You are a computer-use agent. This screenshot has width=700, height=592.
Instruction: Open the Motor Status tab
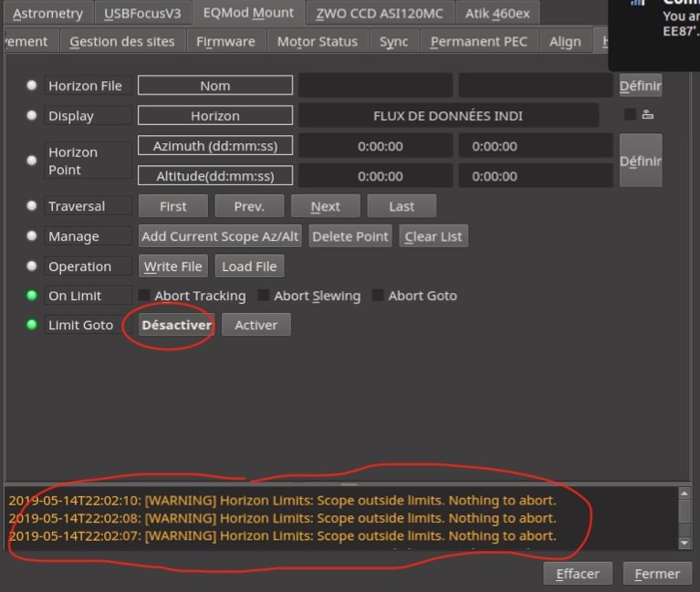pyautogui.click(x=318, y=41)
